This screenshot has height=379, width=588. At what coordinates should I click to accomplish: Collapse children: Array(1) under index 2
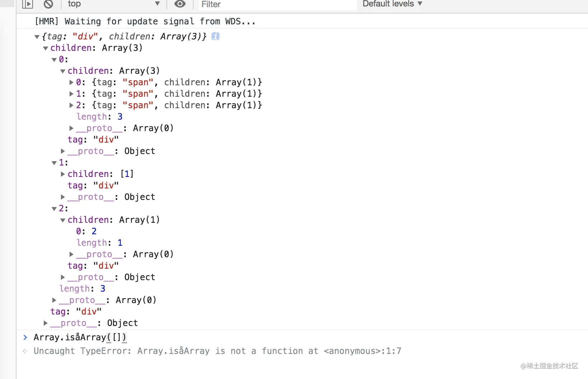[63, 220]
